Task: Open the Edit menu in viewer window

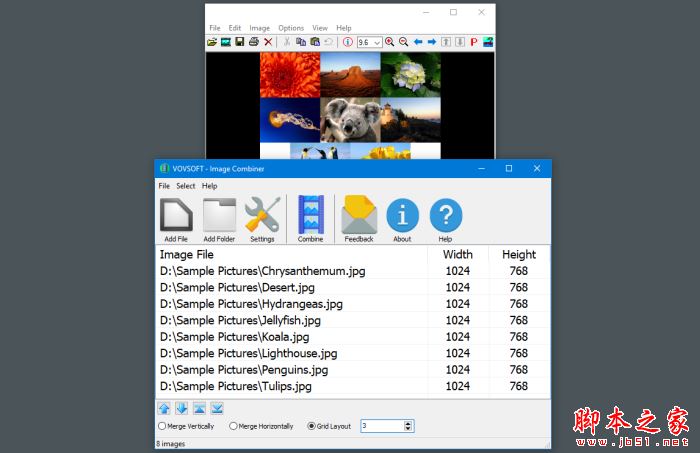Action: point(235,28)
